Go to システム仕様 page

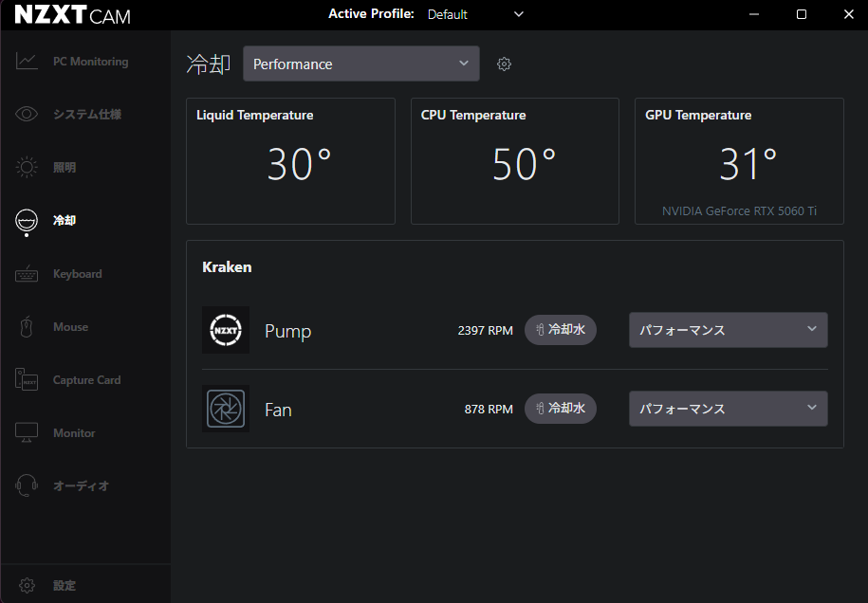[85, 114]
